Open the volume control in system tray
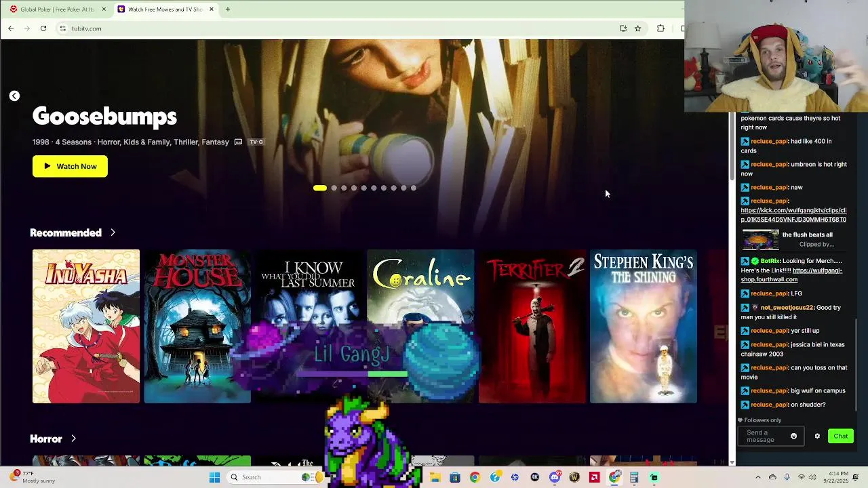868x488 pixels. (812, 477)
